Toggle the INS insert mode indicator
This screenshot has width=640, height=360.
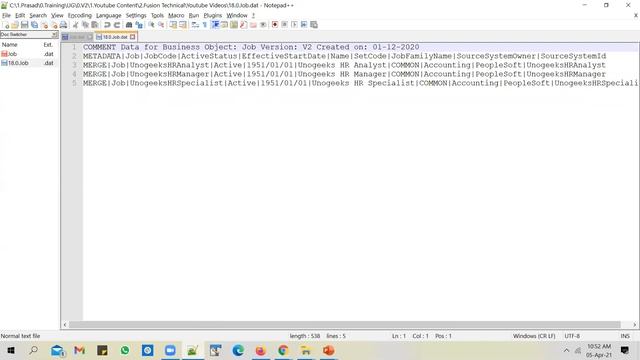(x=625, y=336)
